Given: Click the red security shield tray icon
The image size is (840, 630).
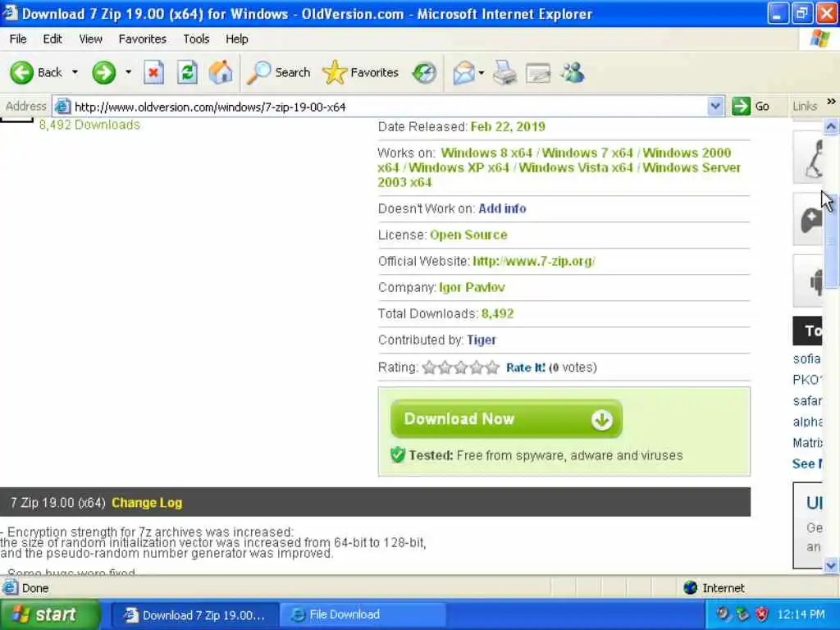Looking at the screenshot, I should click(x=761, y=614).
